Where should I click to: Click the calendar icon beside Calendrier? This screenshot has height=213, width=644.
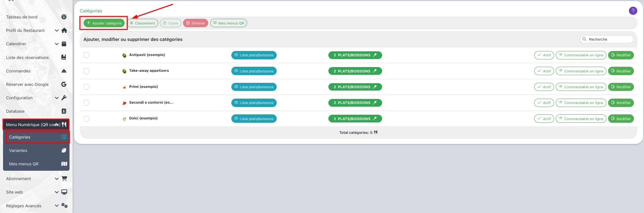64,44
